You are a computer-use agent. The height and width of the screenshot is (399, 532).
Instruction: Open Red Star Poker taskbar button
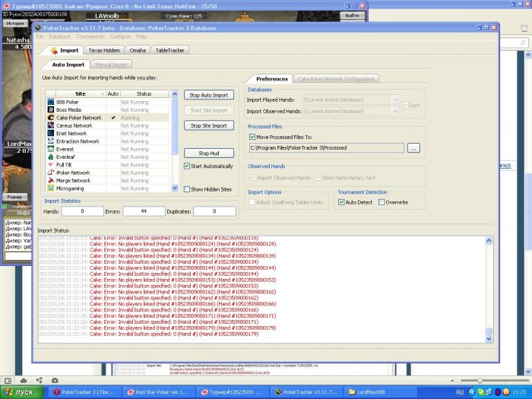[159, 392]
